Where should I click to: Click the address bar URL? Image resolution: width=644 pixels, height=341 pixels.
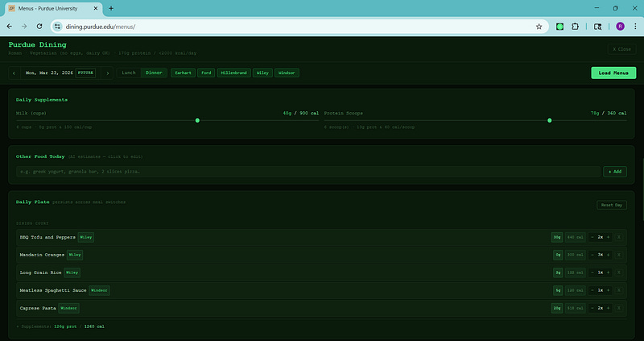(x=101, y=27)
